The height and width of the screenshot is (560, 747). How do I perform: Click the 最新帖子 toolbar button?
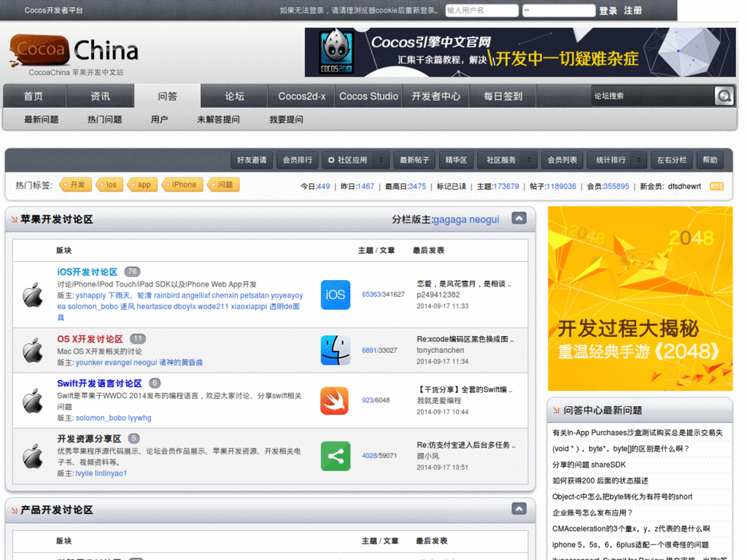pyautogui.click(x=414, y=160)
